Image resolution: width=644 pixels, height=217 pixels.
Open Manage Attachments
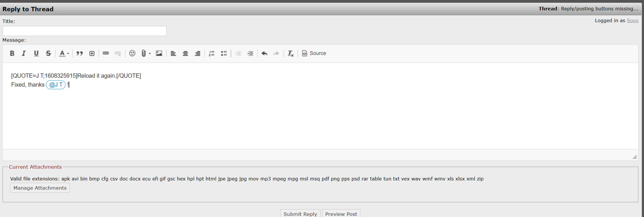coord(40,188)
